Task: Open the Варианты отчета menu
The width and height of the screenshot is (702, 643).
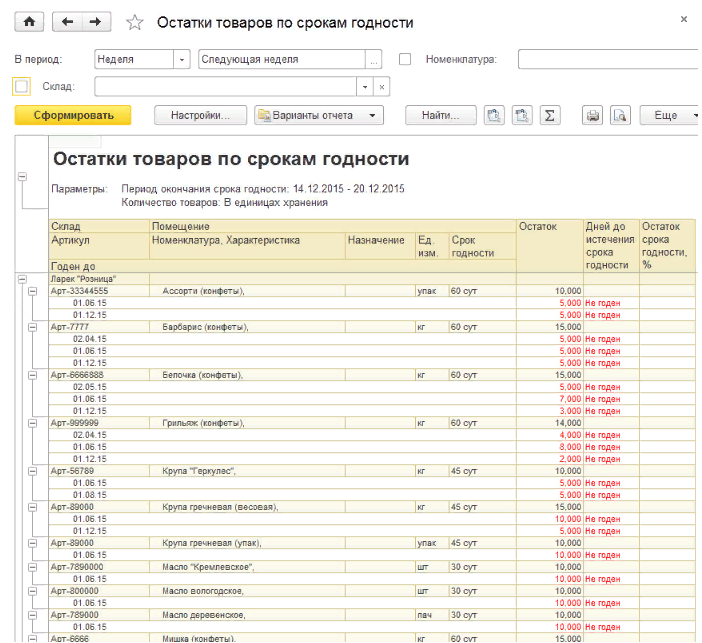Action: (x=319, y=116)
